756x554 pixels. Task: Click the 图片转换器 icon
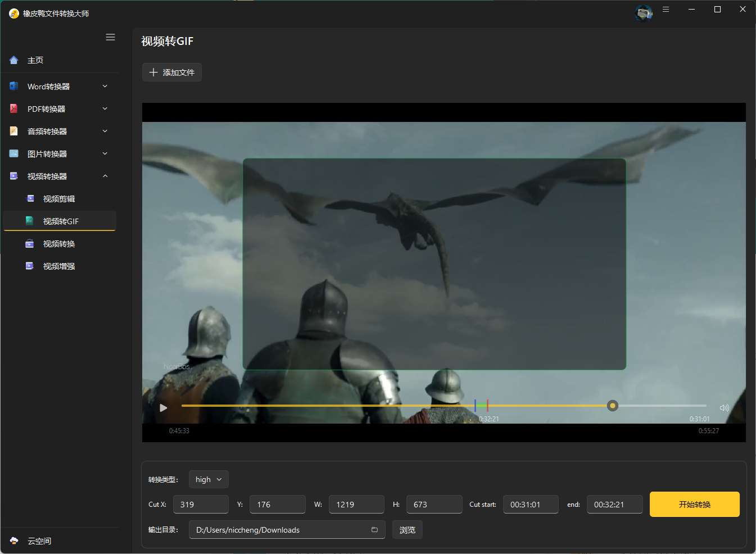point(14,153)
